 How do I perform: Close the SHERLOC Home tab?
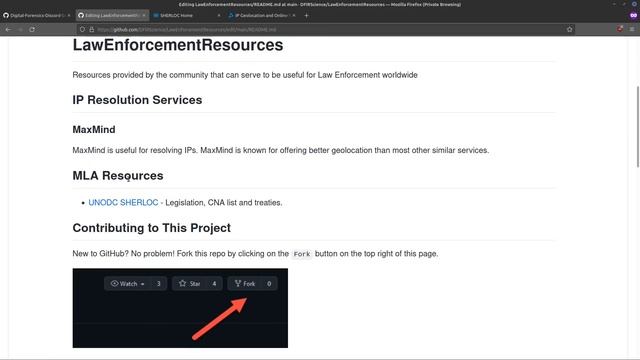[x=219, y=16]
